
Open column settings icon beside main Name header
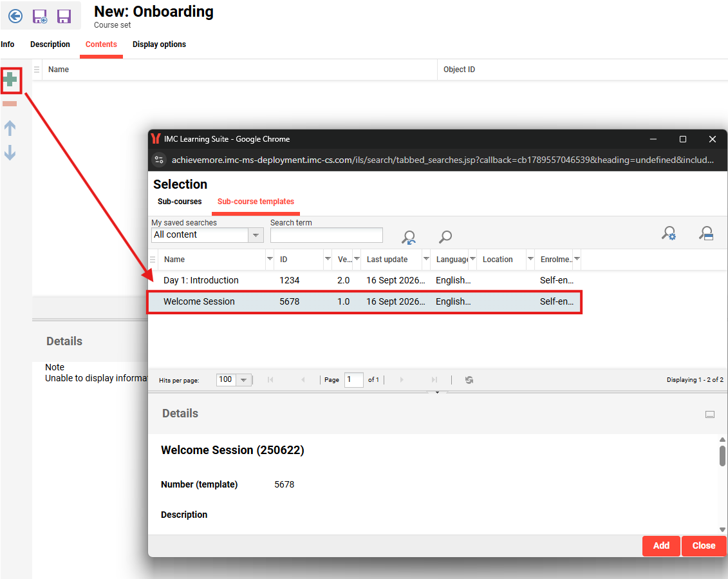(x=37, y=70)
